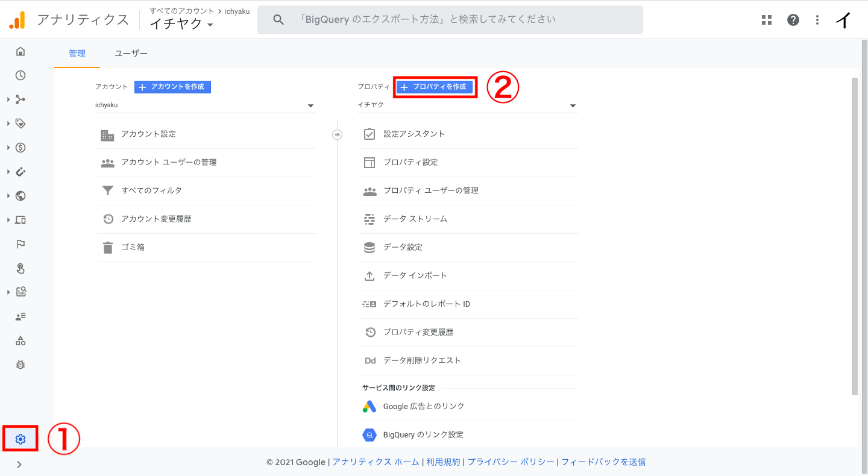
Task: Expand the arrow beside the Acquisition icon
Action: [8, 99]
